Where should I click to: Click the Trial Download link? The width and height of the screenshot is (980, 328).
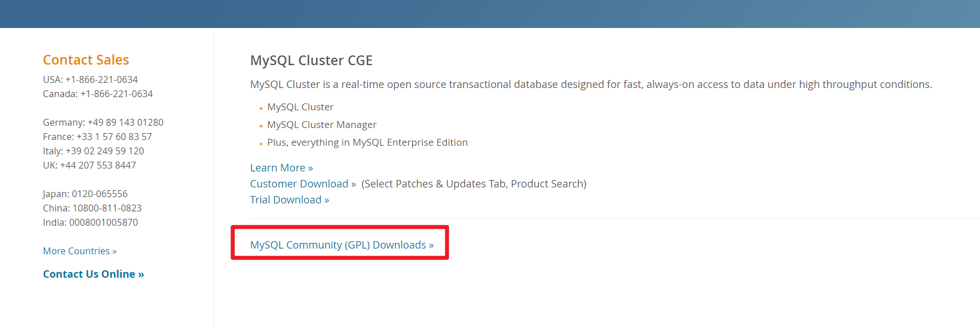(289, 199)
